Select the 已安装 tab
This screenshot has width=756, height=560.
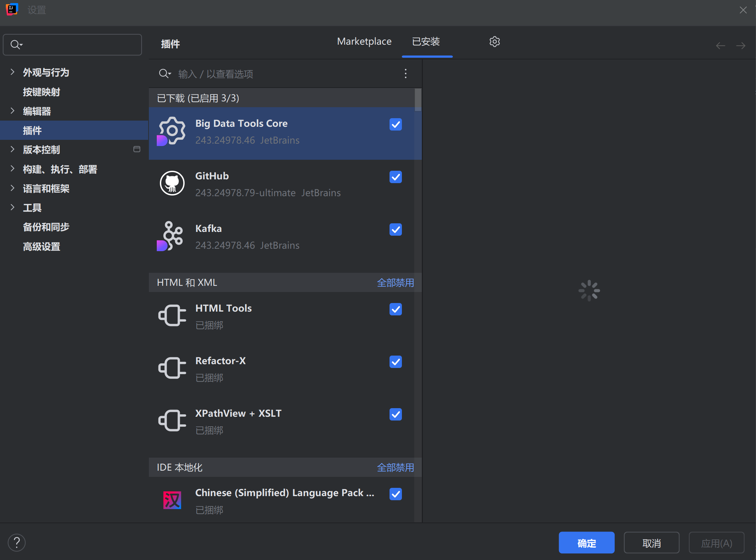[x=426, y=42]
